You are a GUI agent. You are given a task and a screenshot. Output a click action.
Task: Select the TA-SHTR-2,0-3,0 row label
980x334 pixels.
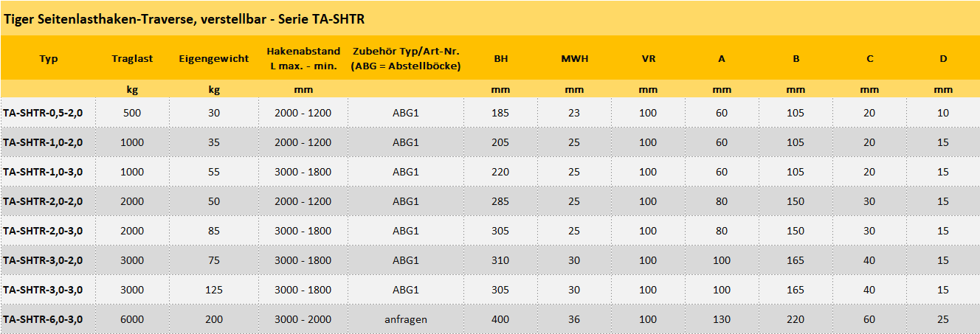pos(43,231)
